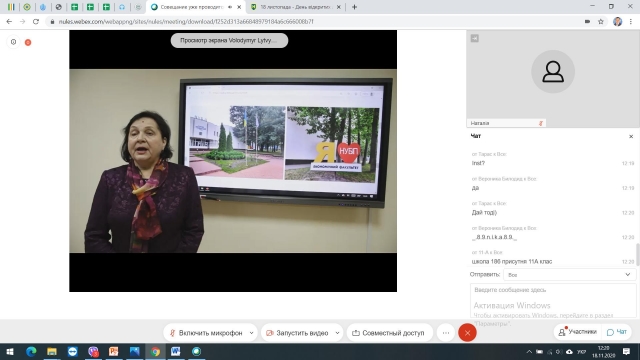Open the Chrome profile avatar
Image resolution: width=640 pixels, height=360 pixels.
coord(617,22)
